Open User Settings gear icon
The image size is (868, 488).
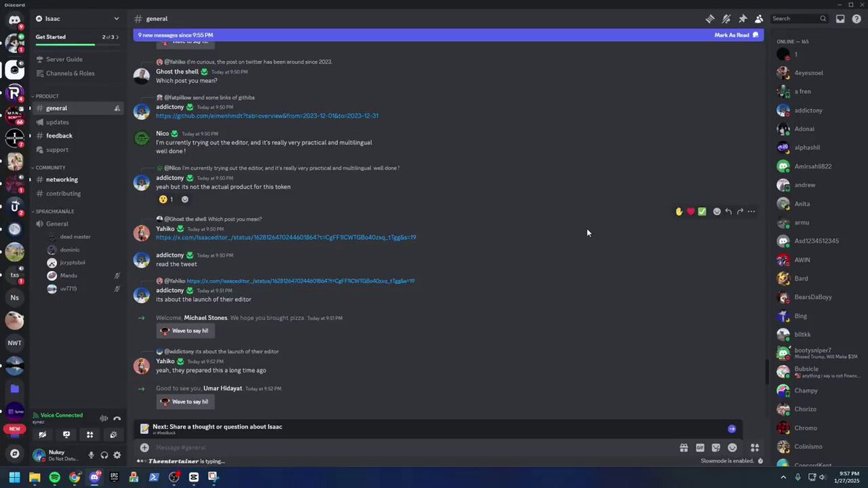tap(117, 455)
